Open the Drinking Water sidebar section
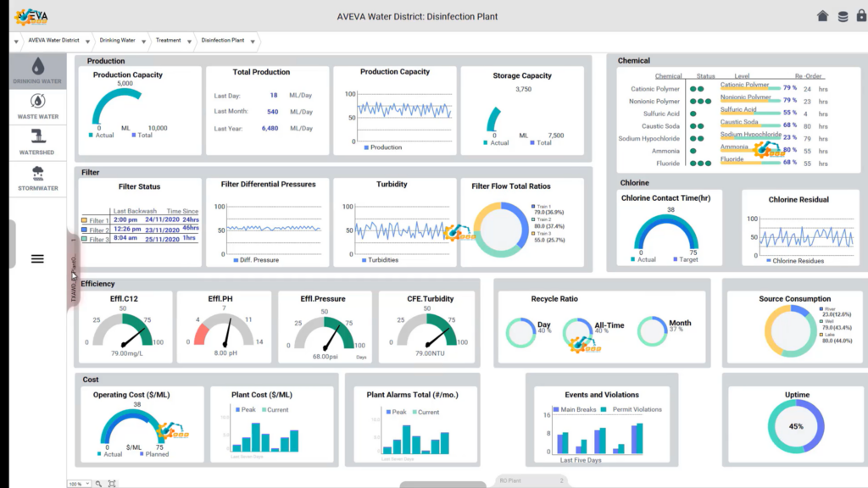The width and height of the screenshot is (868, 488). (x=37, y=71)
